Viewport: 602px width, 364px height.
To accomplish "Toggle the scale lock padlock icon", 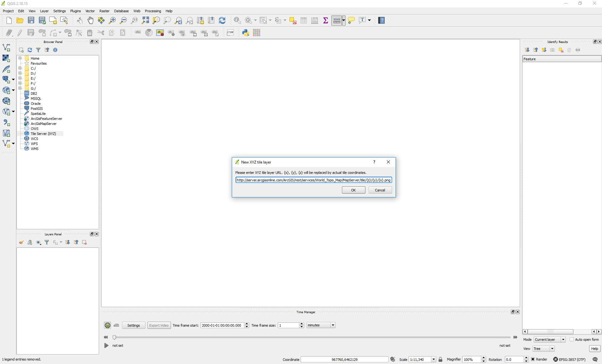I will point(440,360).
